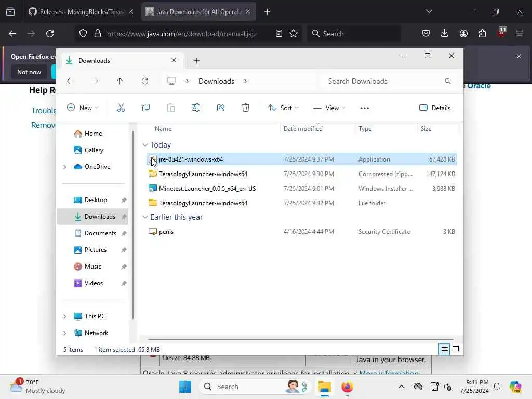
Task: Collapse the Today group
Action: coord(145,145)
